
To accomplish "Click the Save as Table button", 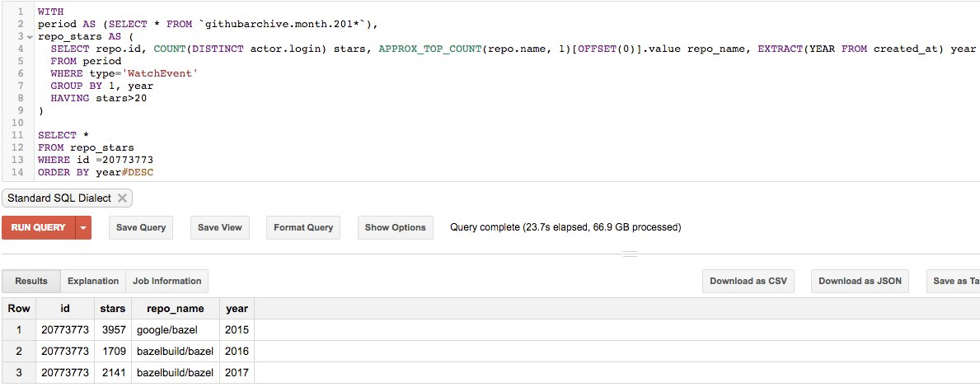I will (954, 281).
